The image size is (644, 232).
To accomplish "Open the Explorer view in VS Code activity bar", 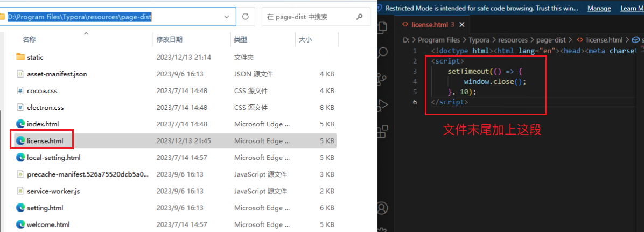I will click(x=382, y=27).
